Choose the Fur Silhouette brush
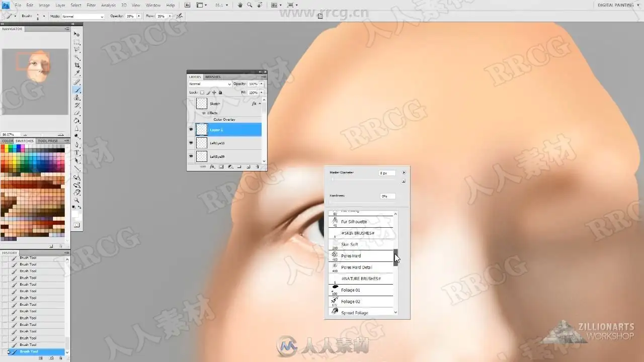 [361, 222]
